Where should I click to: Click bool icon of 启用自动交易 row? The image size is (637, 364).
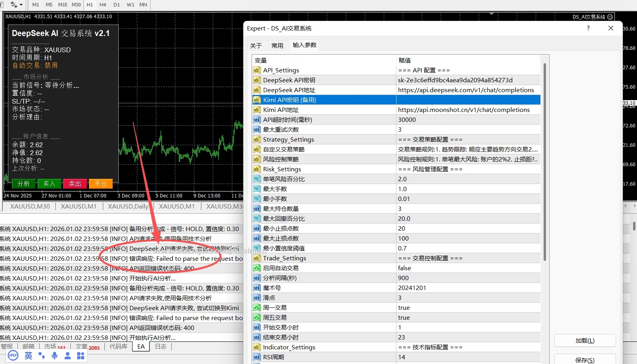[x=257, y=268]
